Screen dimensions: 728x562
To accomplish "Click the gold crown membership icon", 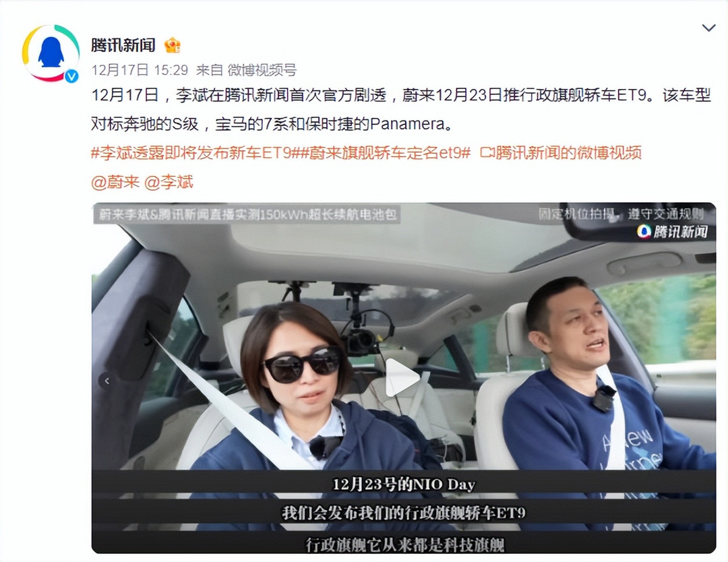I will tap(173, 45).
